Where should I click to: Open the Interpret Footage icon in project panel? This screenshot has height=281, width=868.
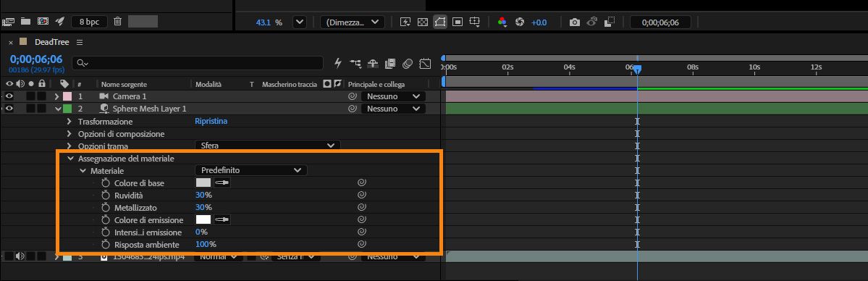(8, 22)
